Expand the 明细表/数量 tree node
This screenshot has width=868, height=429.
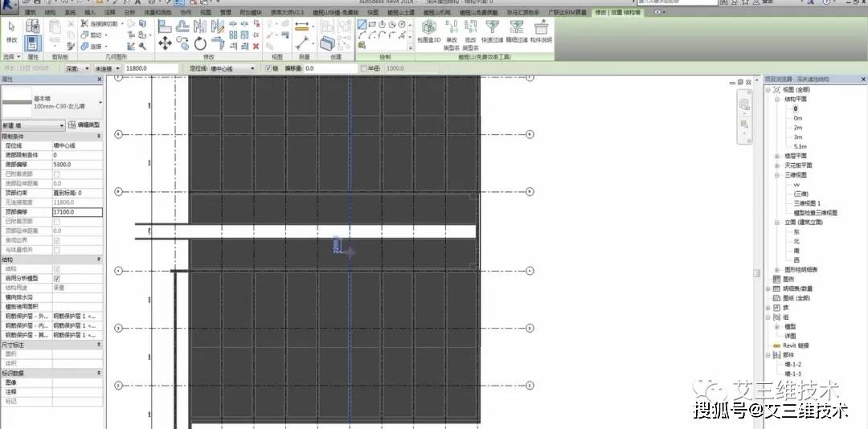point(768,288)
